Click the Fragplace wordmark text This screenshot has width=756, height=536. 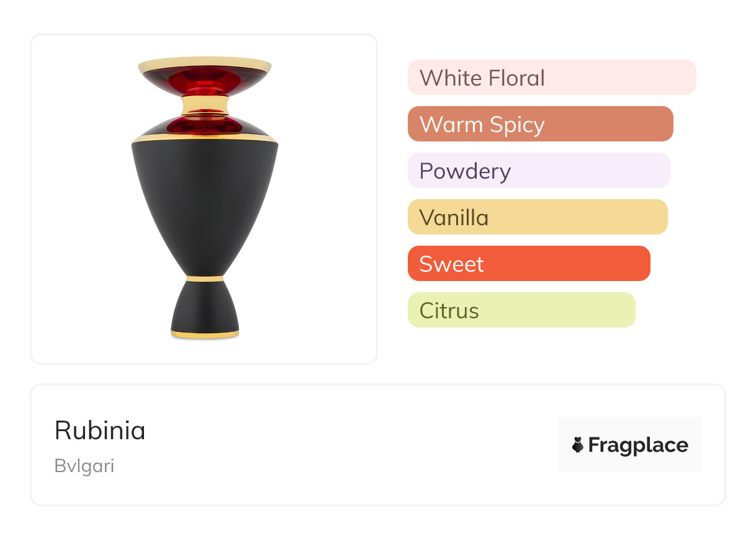tap(638, 445)
